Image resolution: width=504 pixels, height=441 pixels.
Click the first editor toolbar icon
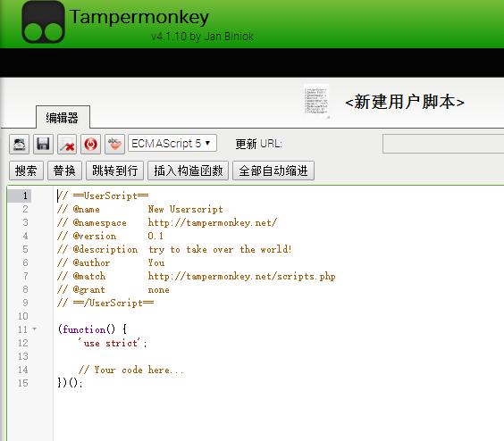tap(20, 144)
